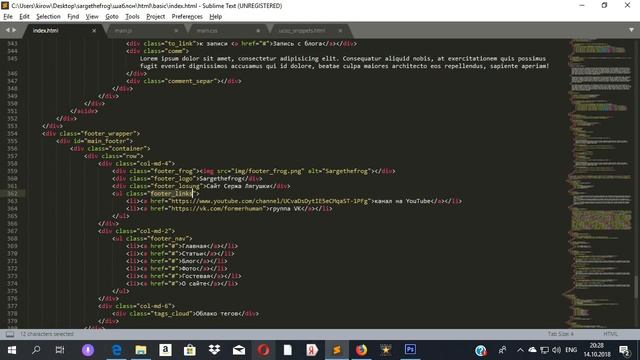
Task: Open the People icon in the tray
Action: pyautogui.click(x=502, y=350)
